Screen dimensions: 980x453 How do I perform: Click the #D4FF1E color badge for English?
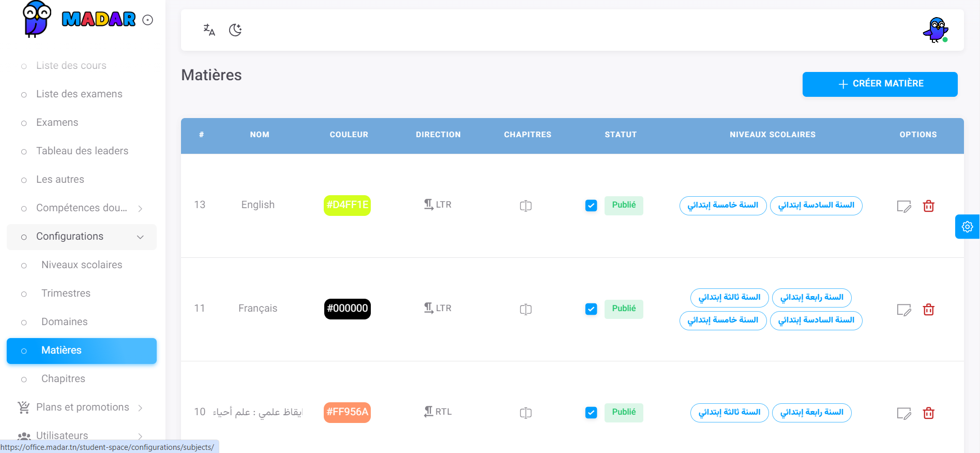pyautogui.click(x=347, y=205)
